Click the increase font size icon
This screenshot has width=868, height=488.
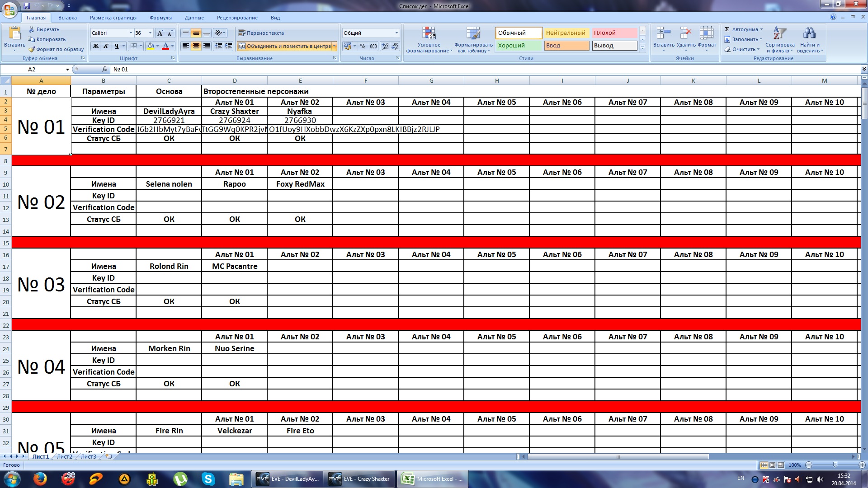pos(160,33)
